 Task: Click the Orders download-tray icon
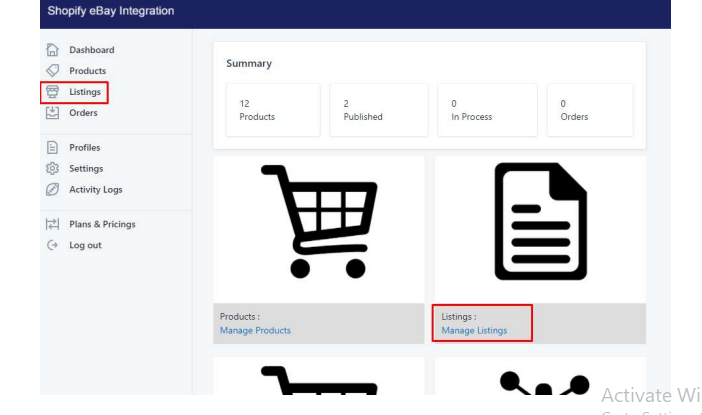coord(52,112)
